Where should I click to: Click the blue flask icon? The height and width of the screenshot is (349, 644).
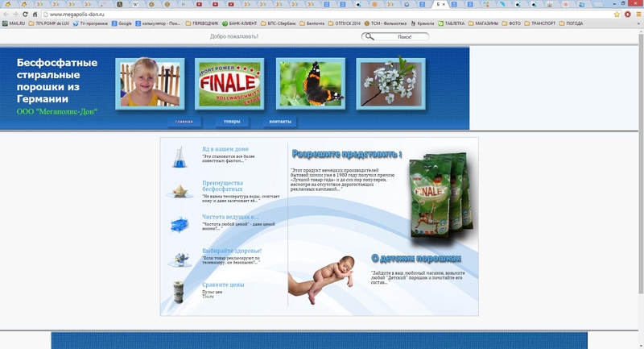coord(180,156)
